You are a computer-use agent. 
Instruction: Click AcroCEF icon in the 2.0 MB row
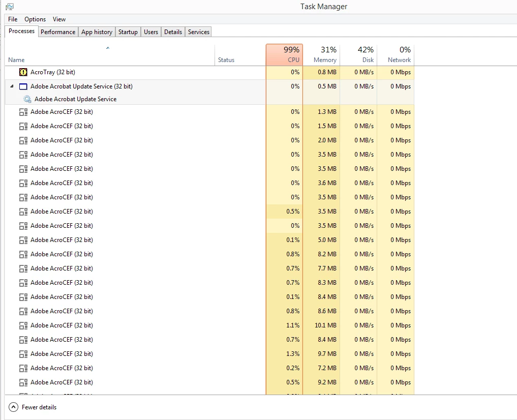click(x=23, y=140)
